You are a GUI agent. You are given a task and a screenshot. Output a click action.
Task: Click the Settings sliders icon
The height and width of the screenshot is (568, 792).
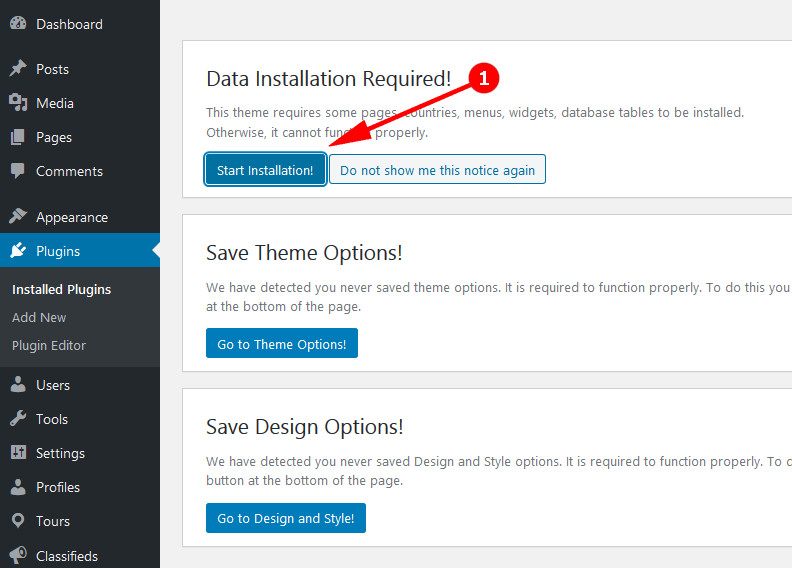click(x=18, y=453)
